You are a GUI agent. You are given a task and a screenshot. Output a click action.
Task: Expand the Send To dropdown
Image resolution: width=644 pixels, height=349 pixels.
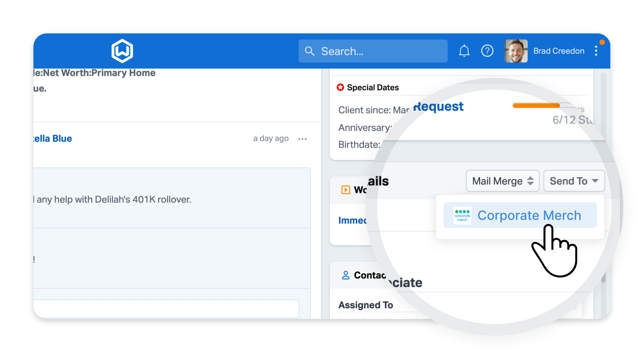[x=574, y=181]
